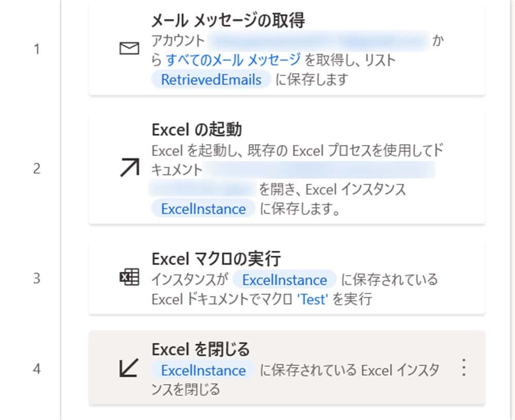Click the Excel macro icon on action 3
The image size is (515, 420).
tap(130, 277)
